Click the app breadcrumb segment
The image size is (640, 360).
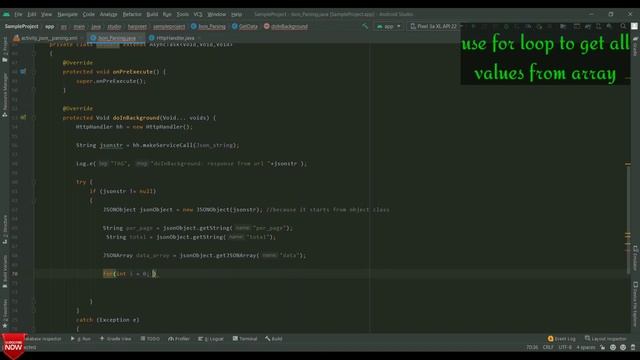pos(49,27)
